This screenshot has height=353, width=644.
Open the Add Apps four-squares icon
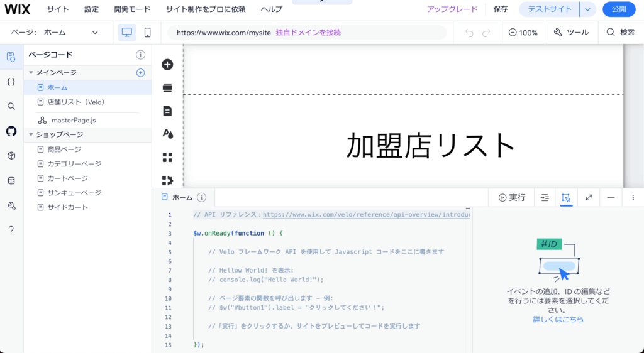pyautogui.click(x=167, y=158)
